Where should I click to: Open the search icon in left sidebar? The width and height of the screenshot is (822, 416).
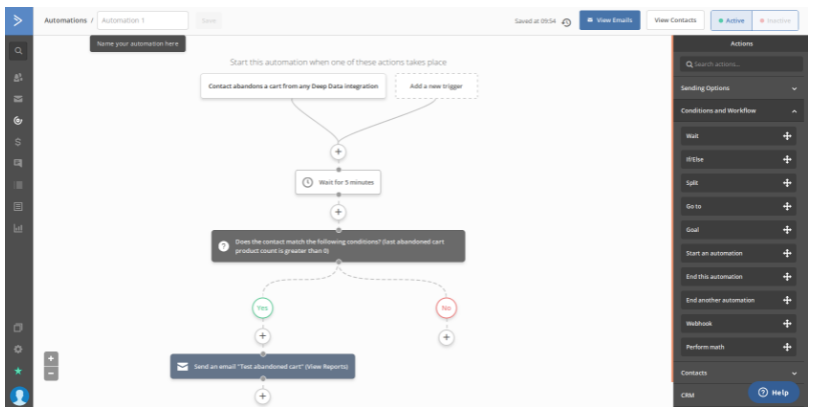(18, 51)
